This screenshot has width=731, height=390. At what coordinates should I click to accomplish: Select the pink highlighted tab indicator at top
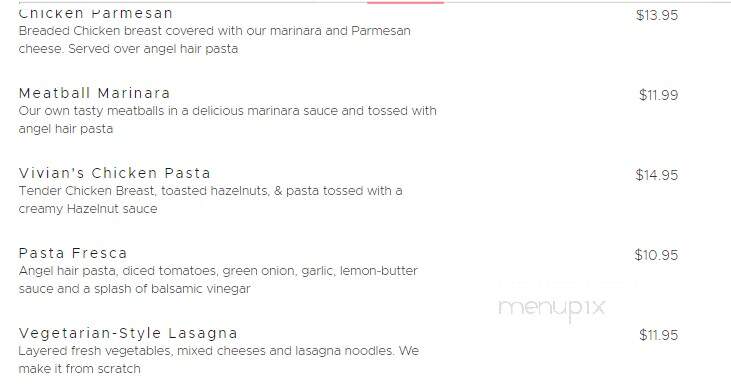(405, 2)
